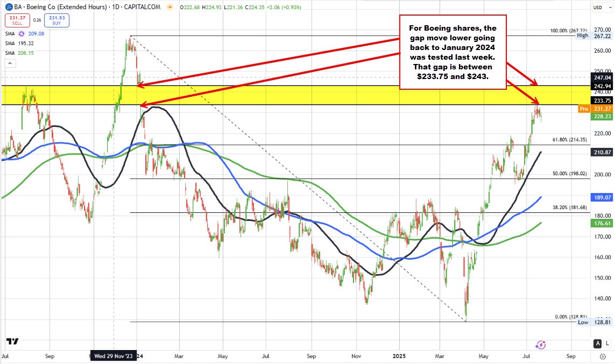Click the BUY button at 231.53

[x=57, y=20]
